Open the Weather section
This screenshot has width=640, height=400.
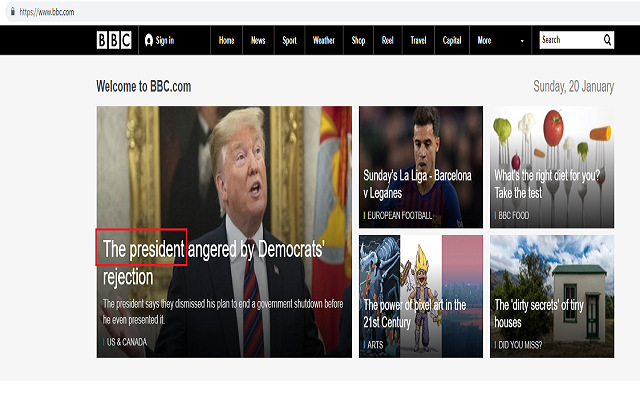(x=324, y=40)
